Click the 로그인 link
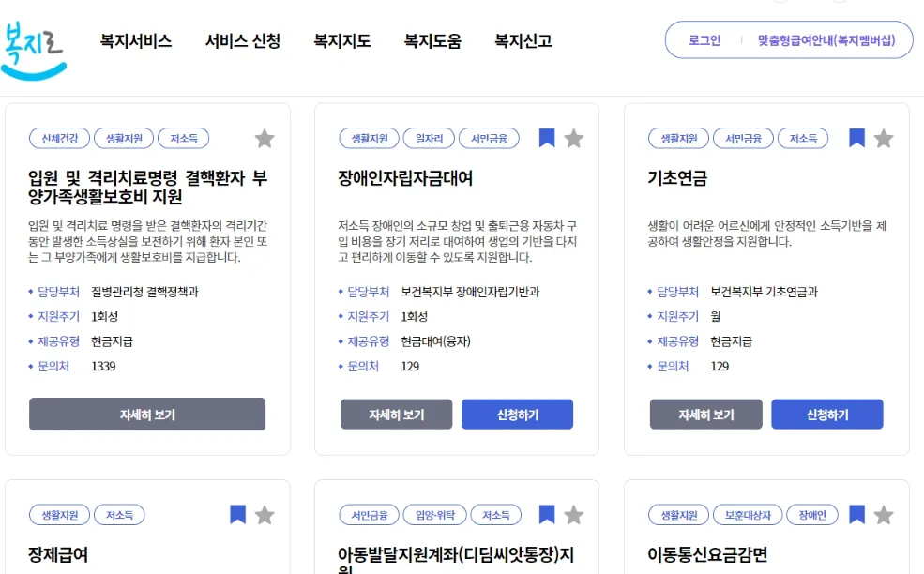The image size is (924, 574). click(x=704, y=40)
